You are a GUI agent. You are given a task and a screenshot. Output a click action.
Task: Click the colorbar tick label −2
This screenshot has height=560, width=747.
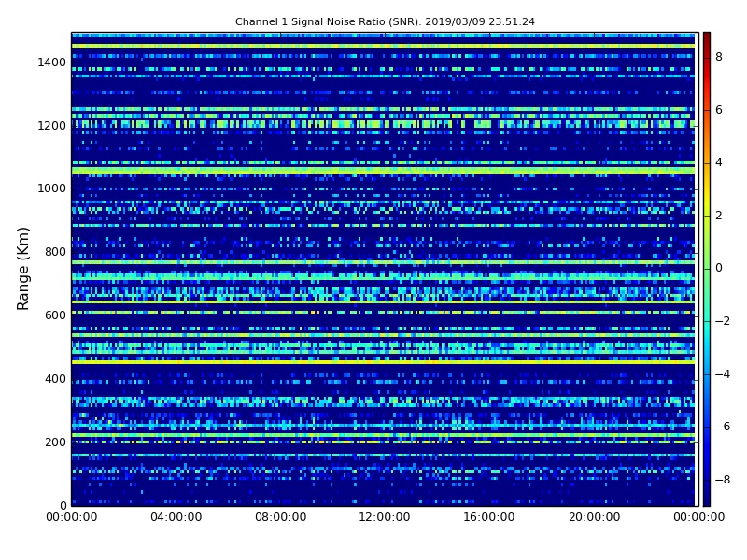pos(723,321)
